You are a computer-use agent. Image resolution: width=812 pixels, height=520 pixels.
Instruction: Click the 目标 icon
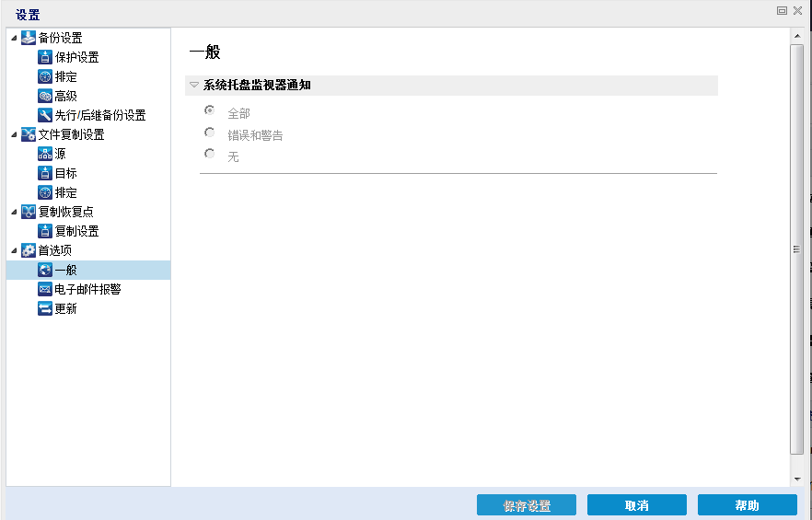point(45,173)
